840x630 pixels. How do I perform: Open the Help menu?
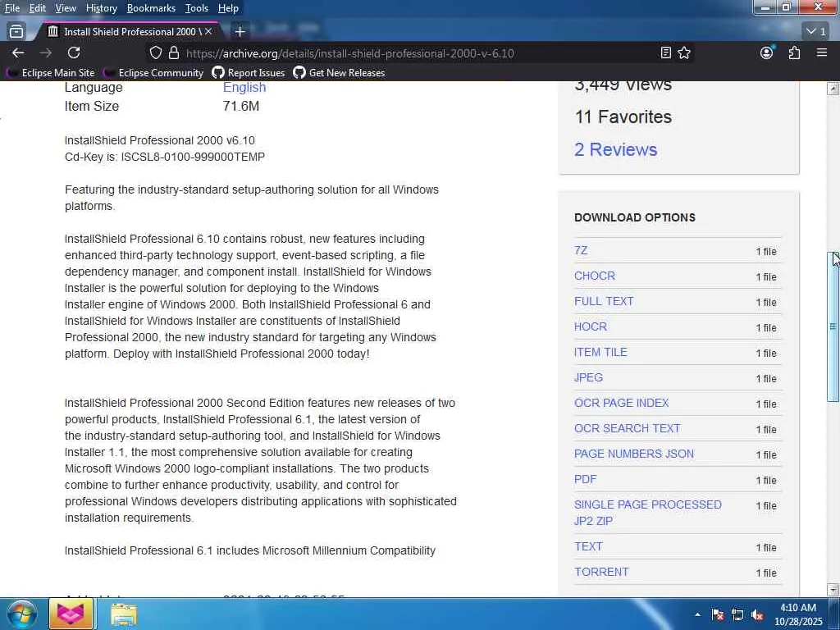[228, 8]
